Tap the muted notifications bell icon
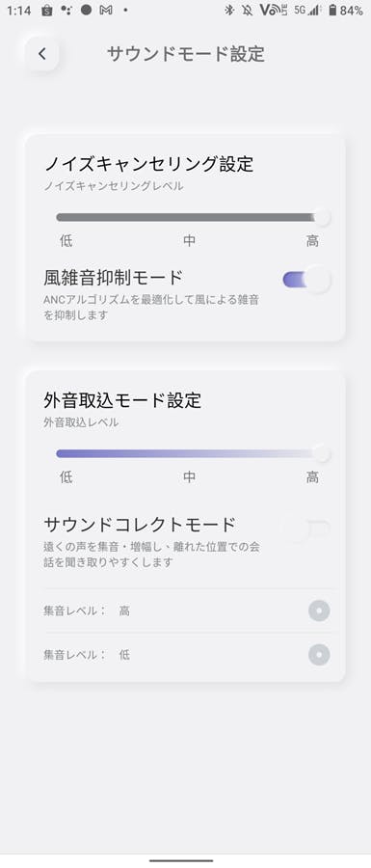This screenshot has height=868, width=371. [247, 10]
